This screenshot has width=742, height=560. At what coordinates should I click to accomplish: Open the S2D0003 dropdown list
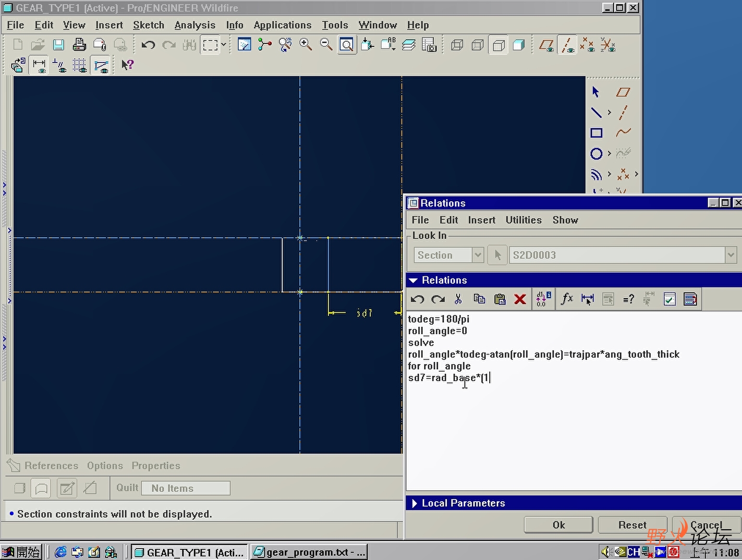730,255
